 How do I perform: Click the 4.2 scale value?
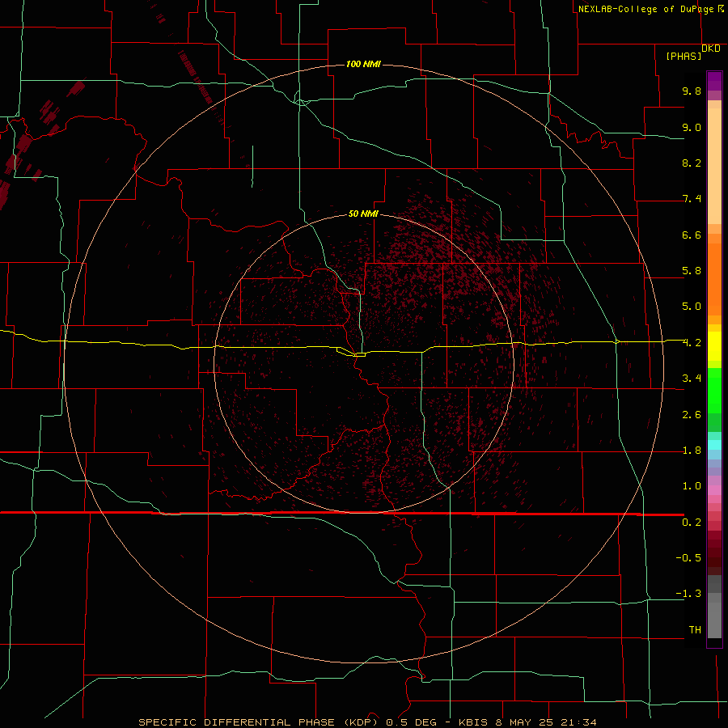[692, 343]
